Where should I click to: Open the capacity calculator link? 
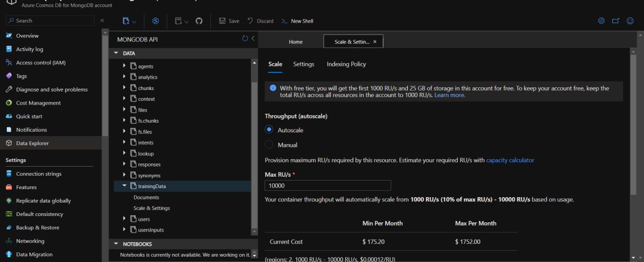point(510,160)
